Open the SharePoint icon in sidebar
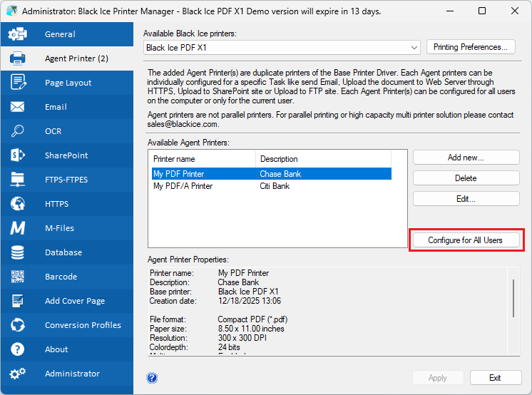Image resolution: width=532 pixels, height=395 pixels. coord(18,155)
